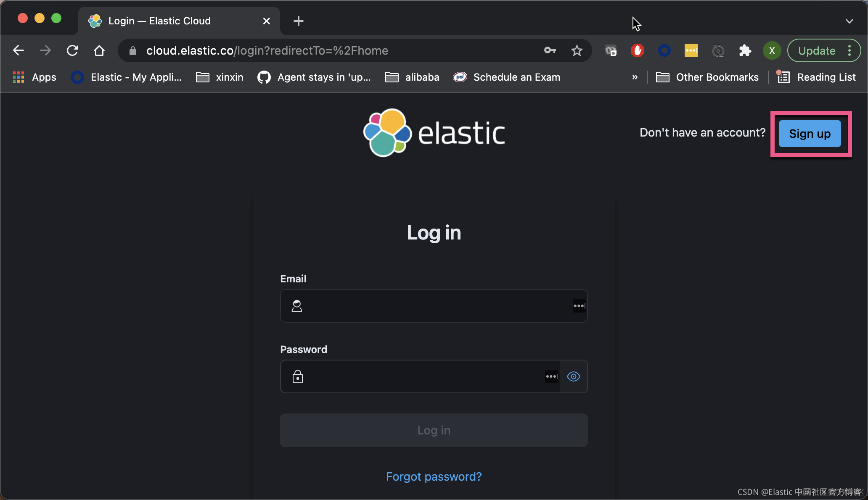Open the Extensions puzzle icon
This screenshot has width=868, height=500.
[745, 51]
